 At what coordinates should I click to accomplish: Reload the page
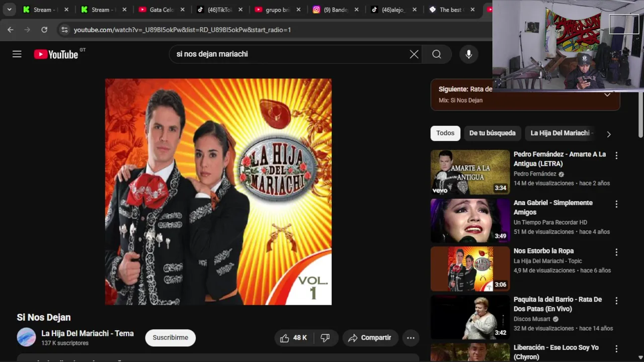click(44, 30)
